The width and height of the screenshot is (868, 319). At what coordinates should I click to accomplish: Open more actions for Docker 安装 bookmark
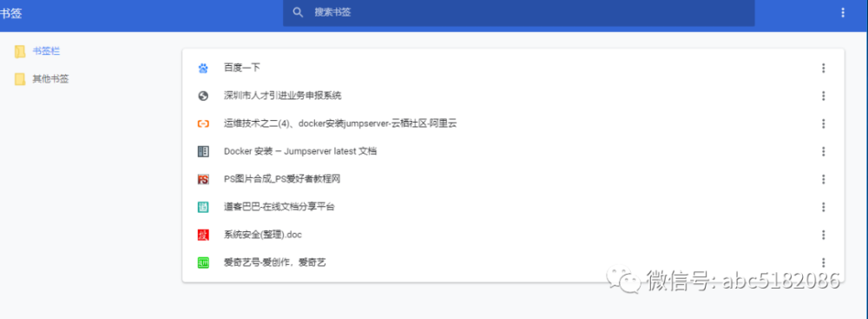823,151
